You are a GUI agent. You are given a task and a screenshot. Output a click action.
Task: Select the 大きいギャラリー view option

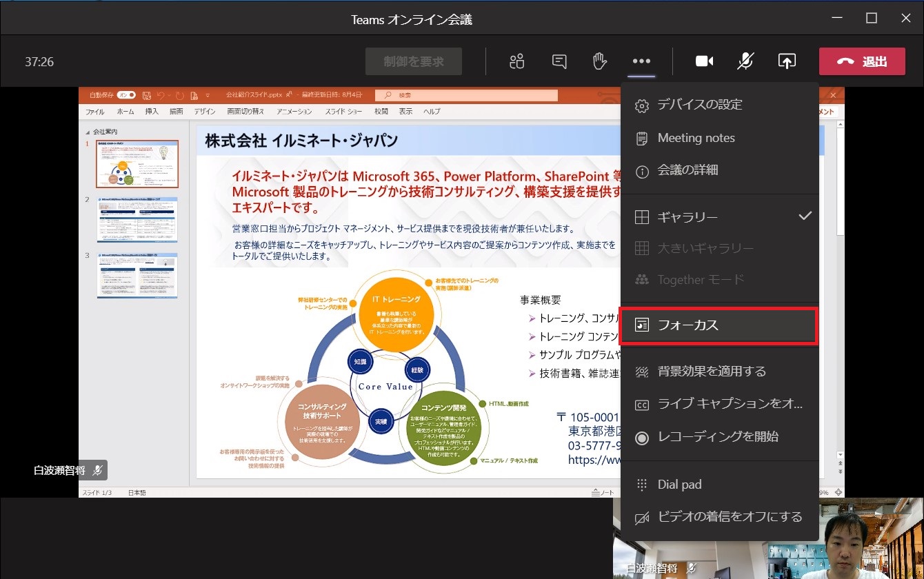(x=720, y=248)
